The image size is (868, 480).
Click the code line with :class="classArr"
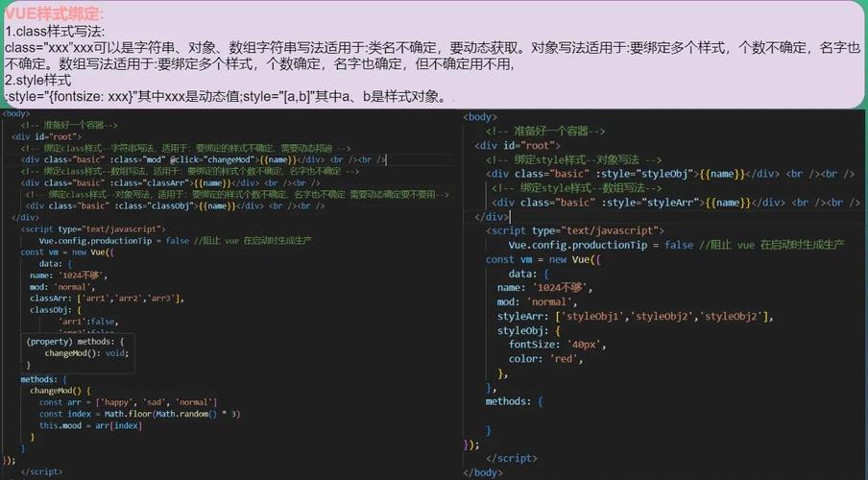tap(171, 182)
